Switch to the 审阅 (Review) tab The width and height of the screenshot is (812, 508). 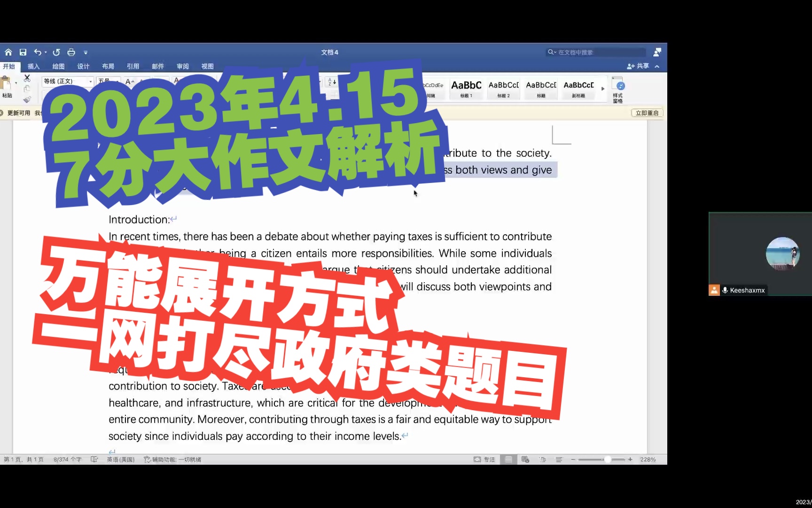point(183,66)
